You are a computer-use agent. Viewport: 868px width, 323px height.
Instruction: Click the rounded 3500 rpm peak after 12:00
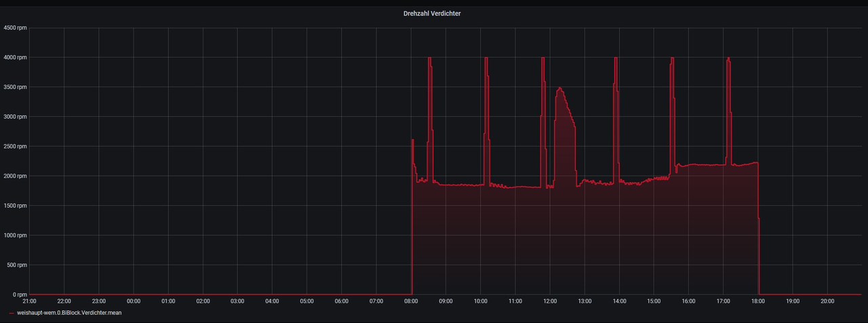[x=559, y=88]
